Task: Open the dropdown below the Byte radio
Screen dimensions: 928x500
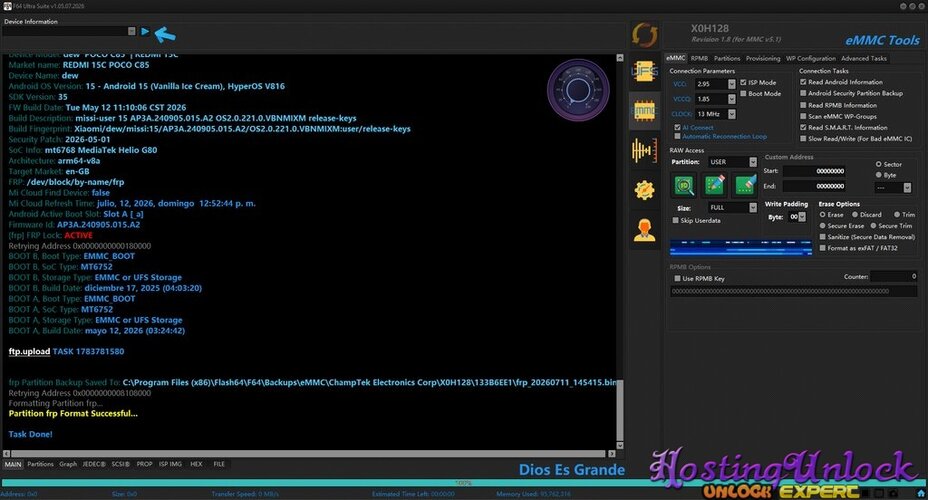Action: tap(907, 188)
